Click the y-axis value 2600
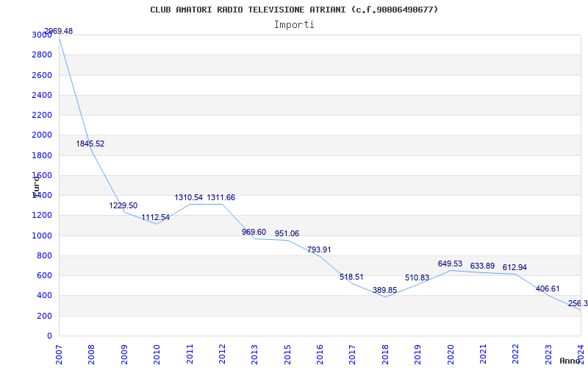 click(42, 75)
